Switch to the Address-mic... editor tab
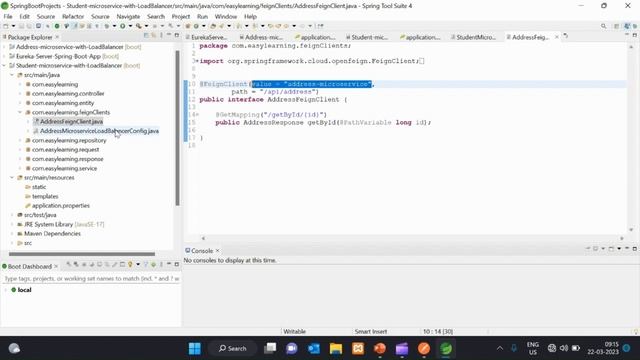The width and height of the screenshot is (640, 360). tap(261, 37)
